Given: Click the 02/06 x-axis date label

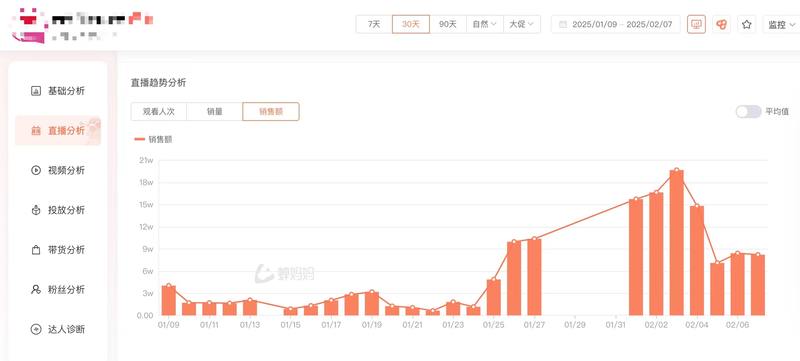Looking at the screenshot, I should click(737, 325).
